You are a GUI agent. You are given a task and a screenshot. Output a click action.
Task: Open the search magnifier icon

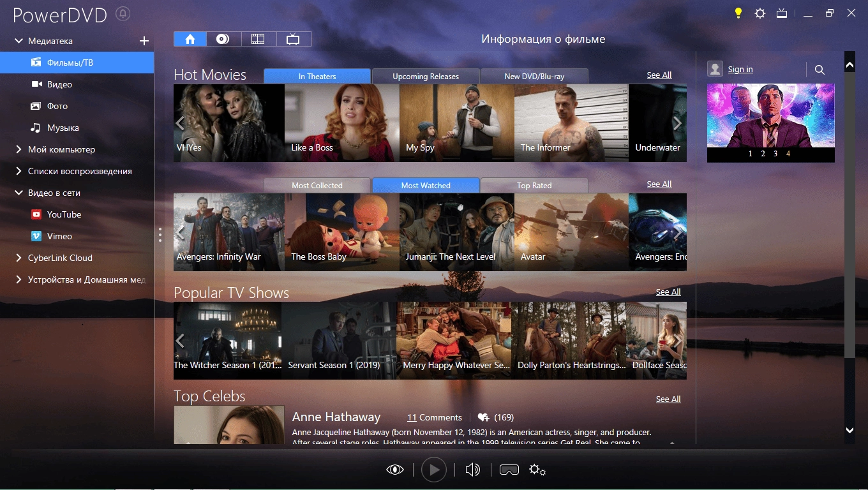click(820, 70)
